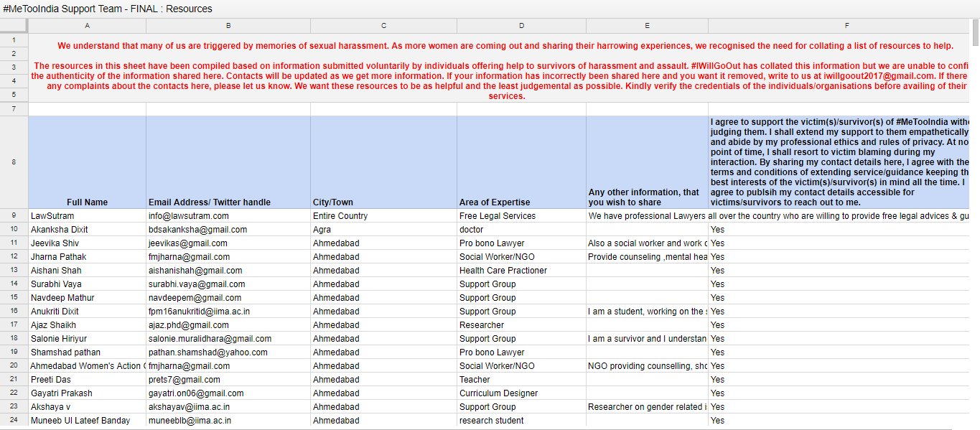Image resolution: width=980 pixels, height=430 pixels.
Task: Select the 'Ajaz Shaikh' cell
Action: [87, 324]
